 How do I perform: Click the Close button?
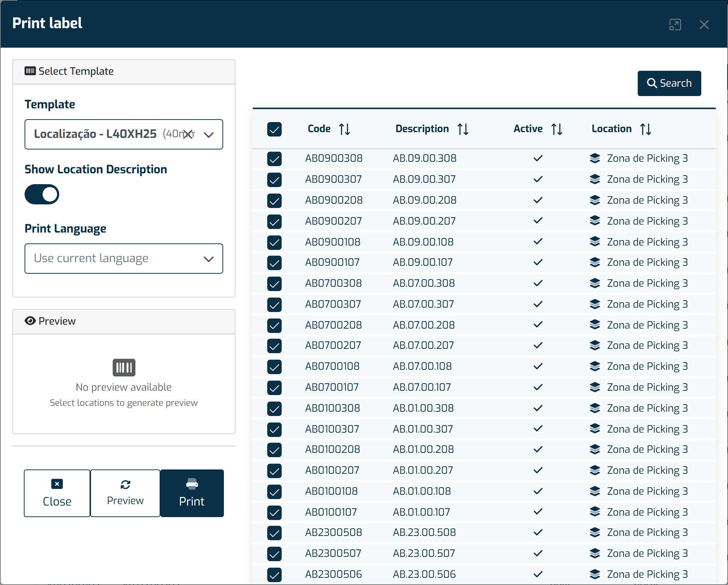pos(57,493)
